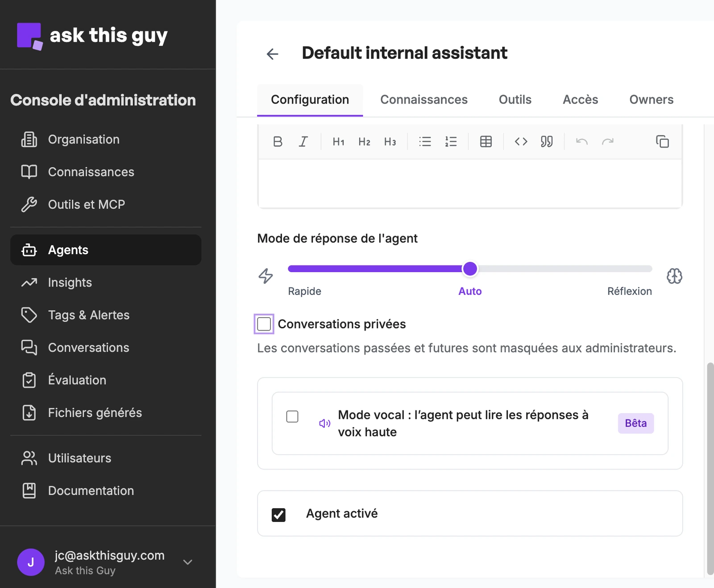The image size is (714, 588).
Task: Click inside the rich text editor area
Action: [x=470, y=183]
